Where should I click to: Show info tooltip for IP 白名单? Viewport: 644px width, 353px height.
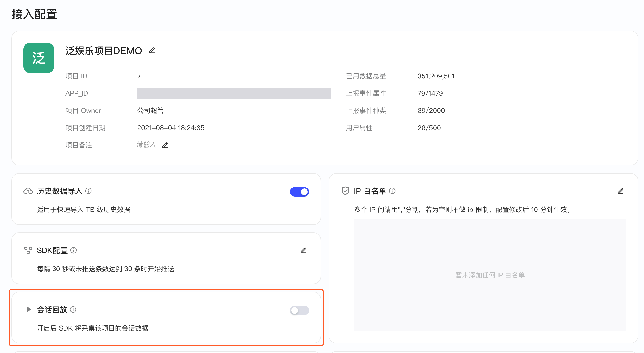point(392,191)
